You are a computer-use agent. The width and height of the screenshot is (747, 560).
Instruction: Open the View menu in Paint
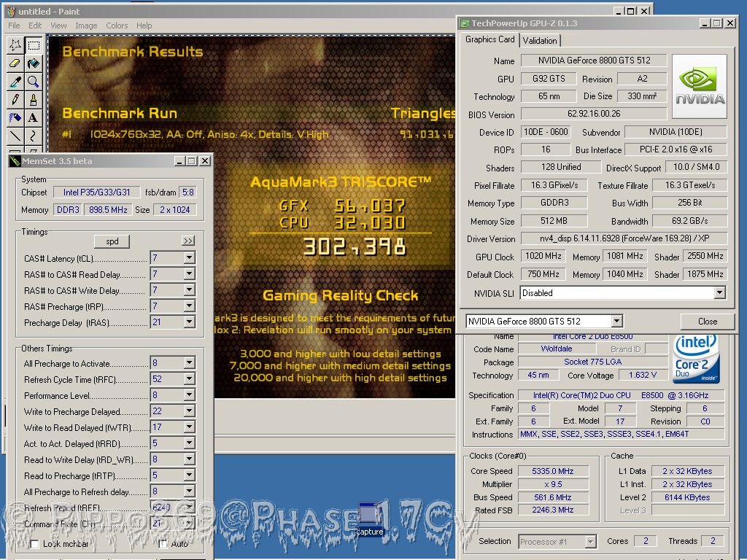(x=58, y=26)
